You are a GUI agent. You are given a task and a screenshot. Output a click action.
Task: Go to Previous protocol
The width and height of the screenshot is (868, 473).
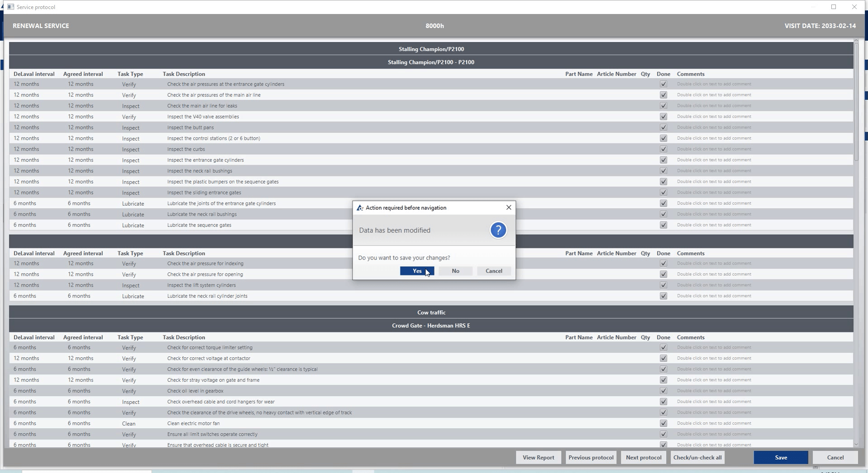pos(591,457)
